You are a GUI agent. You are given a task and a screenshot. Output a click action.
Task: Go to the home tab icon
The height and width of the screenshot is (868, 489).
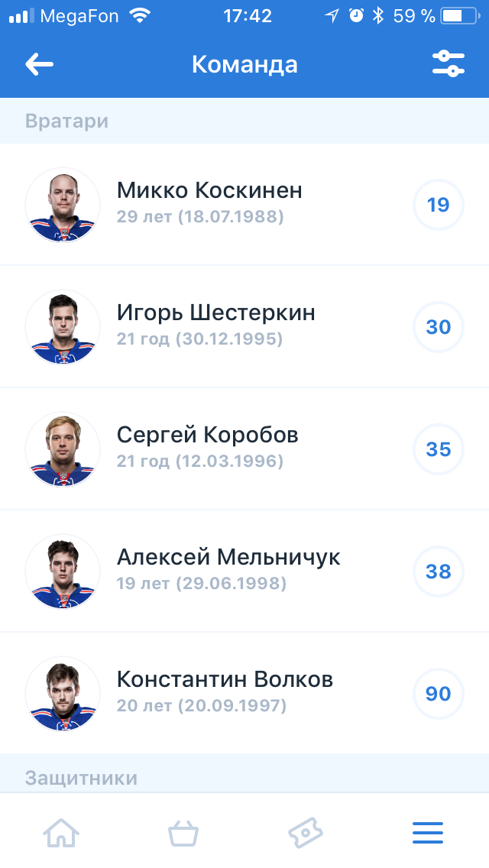(61, 832)
